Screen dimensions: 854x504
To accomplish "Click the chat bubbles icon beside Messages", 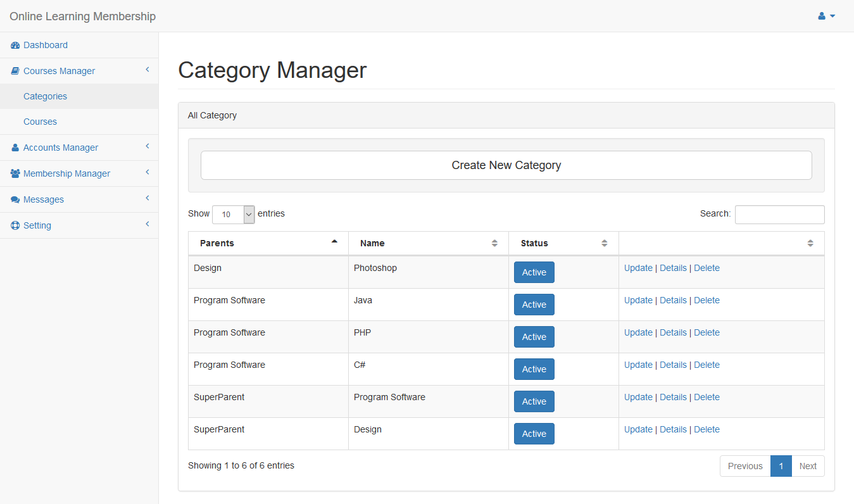I will click(15, 200).
